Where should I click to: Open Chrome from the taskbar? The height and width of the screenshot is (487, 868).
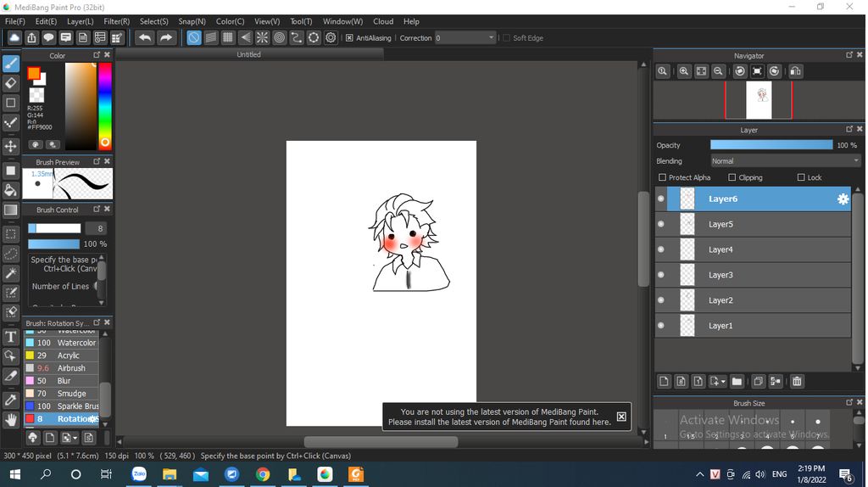pos(263,474)
